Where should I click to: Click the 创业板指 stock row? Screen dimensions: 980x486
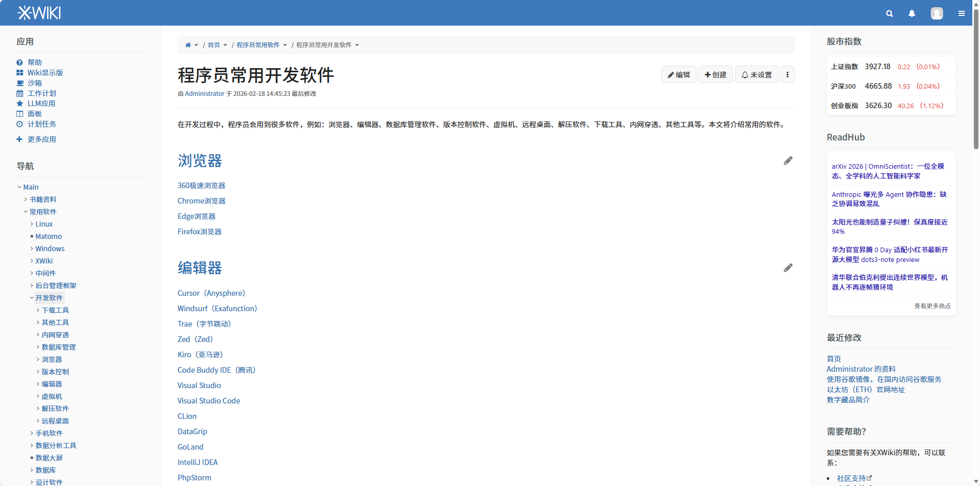click(x=891, y=106)
